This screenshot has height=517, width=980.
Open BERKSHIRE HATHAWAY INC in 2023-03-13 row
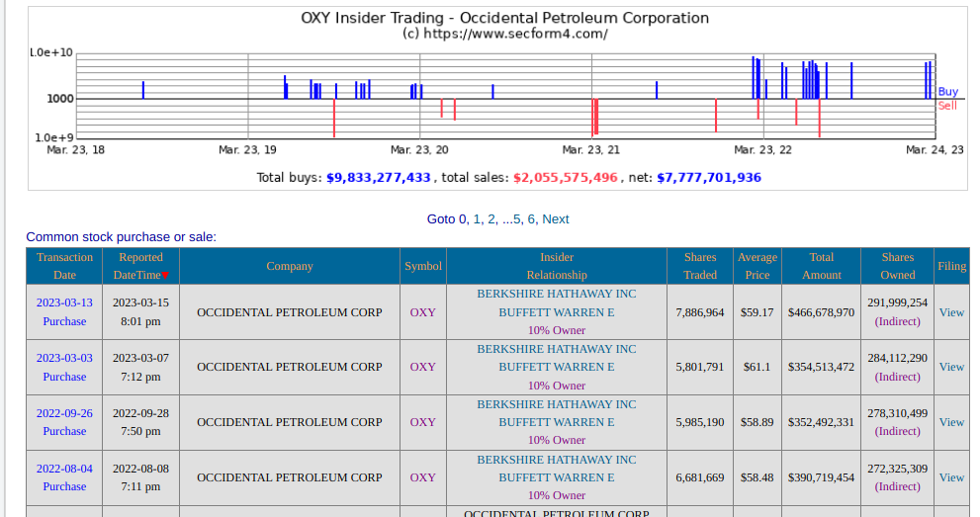(556, 295)
